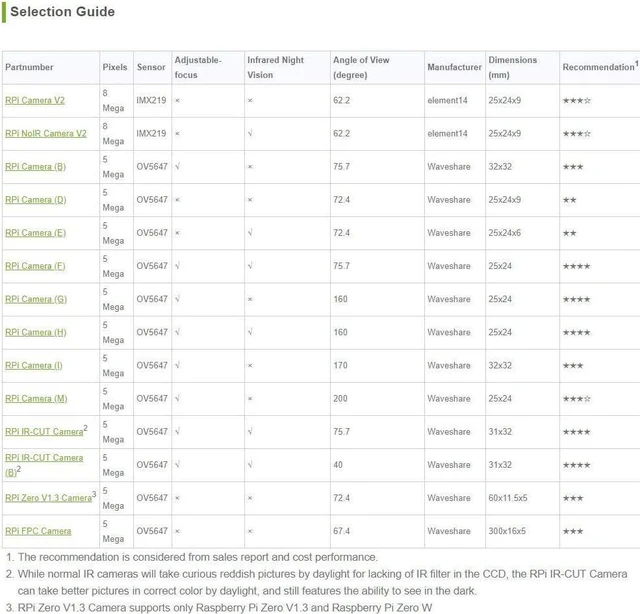Click the Sensor column header
Screen dimensions: 640x614
(151, 67)
